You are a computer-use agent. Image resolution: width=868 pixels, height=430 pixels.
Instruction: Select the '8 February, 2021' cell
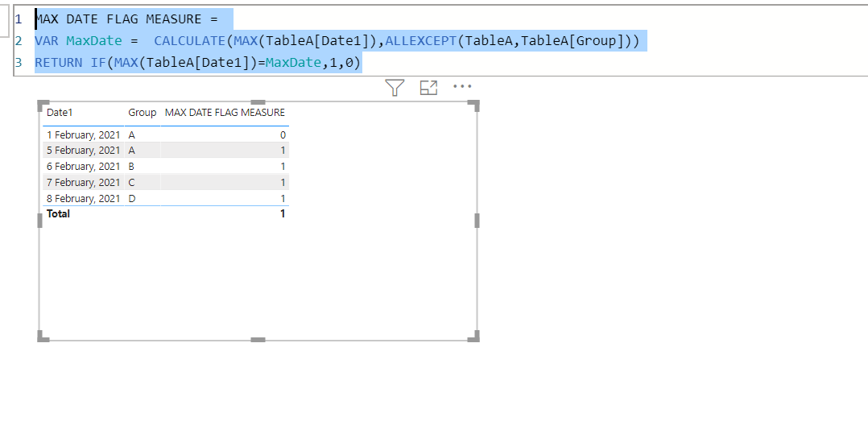83,198
